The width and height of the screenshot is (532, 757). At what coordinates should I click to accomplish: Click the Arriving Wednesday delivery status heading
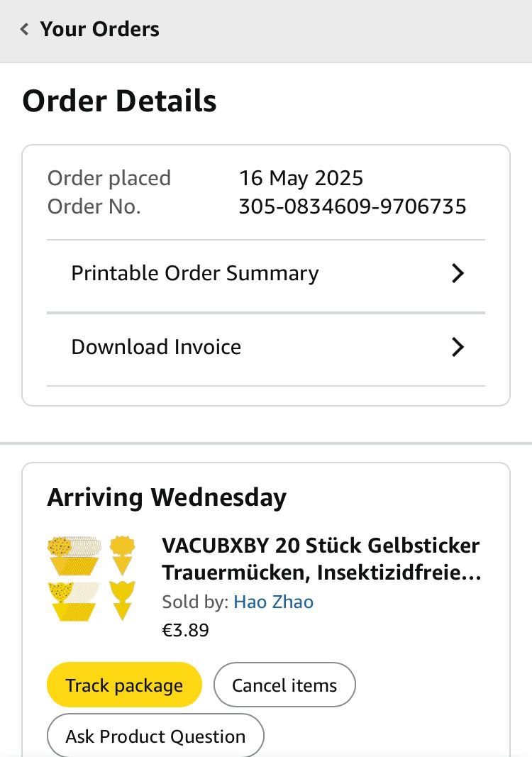[x=167, y=497]
